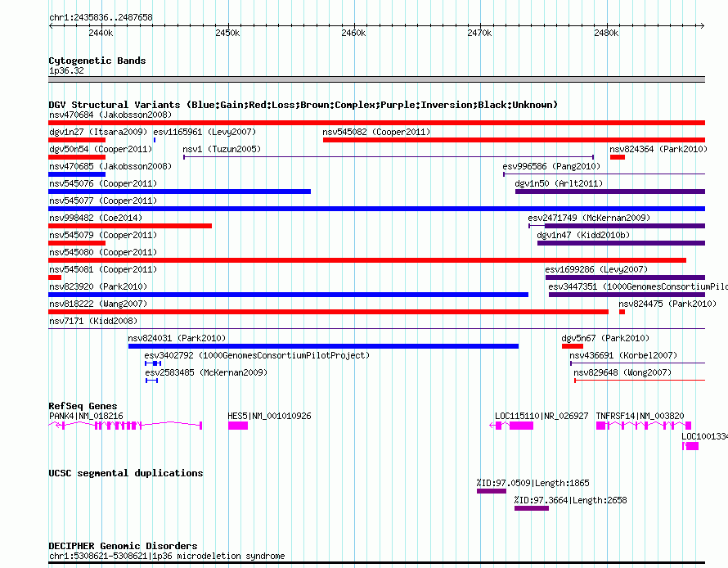The width and height of the screenshot is (728, 568).
Task: Click the nsv436691 (Korbel2007) variant line
Action: coord(637,363)
